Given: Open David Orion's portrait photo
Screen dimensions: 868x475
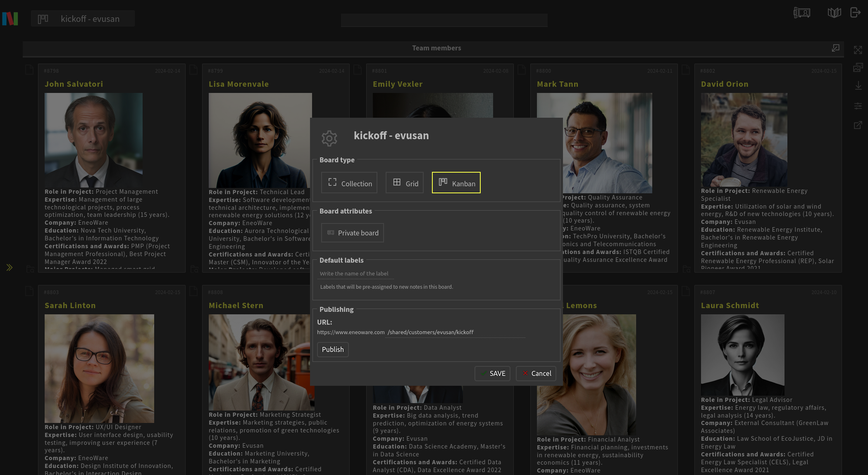Looking at the screenshot, I should click(x=744, y=140).
